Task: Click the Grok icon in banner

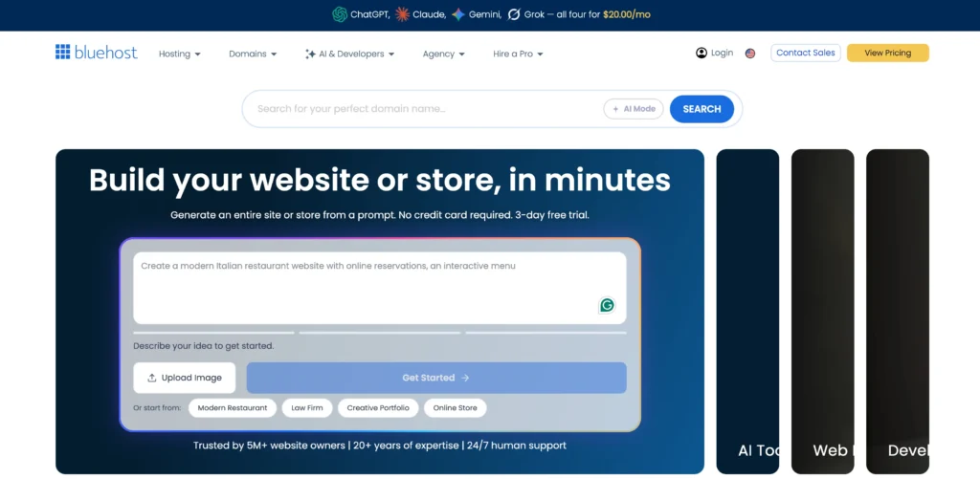Action: click(x=514, y=14)
